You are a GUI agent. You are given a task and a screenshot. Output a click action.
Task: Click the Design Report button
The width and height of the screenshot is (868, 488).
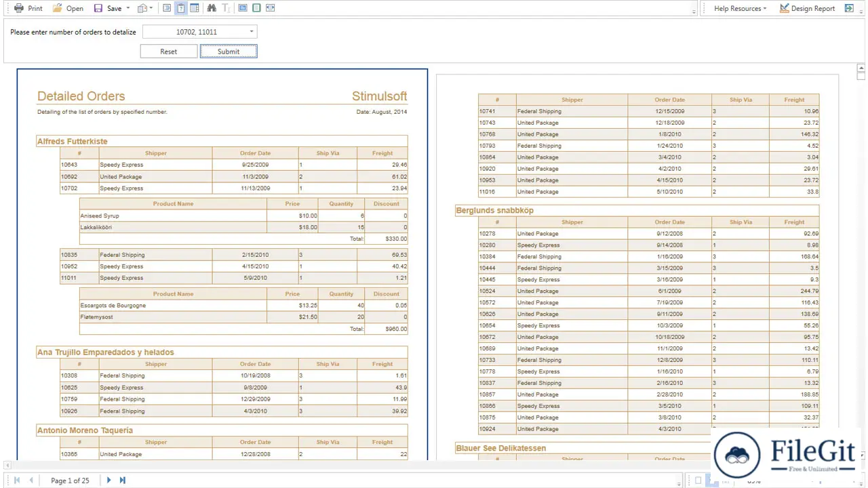point(807,8)
